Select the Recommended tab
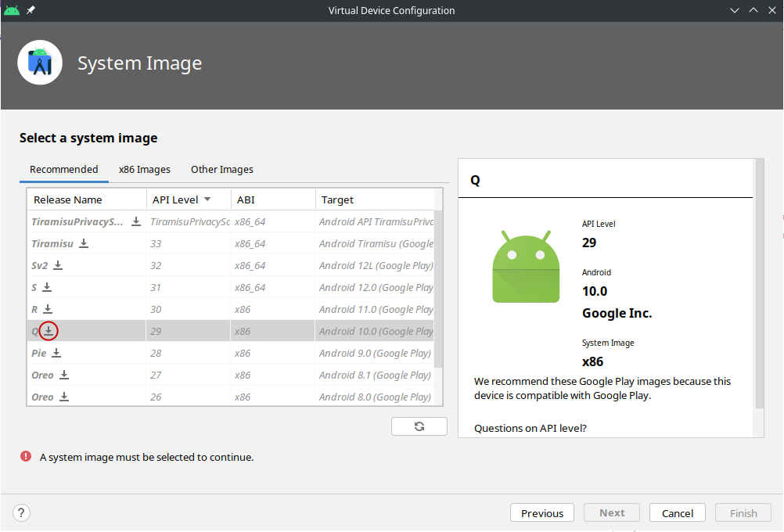This screenshot has height=532, width=784. pos(64,170)
